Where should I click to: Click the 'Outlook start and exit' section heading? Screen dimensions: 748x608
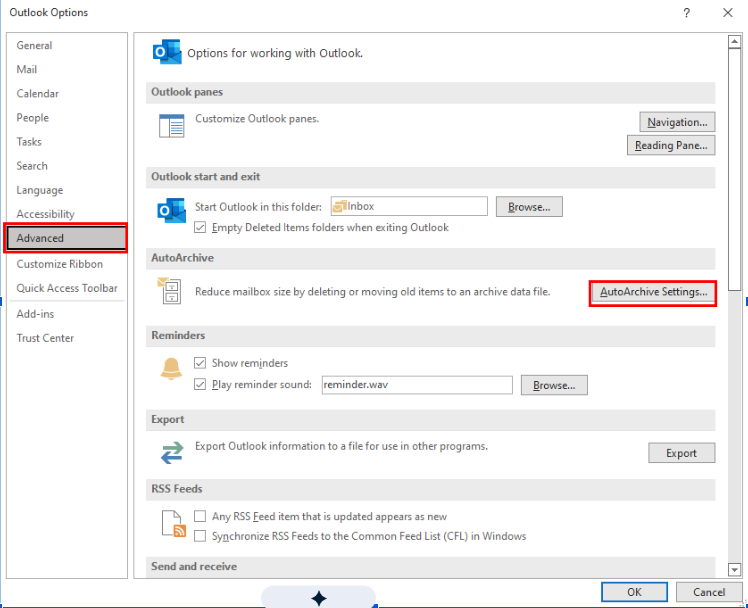coord(206,176)
